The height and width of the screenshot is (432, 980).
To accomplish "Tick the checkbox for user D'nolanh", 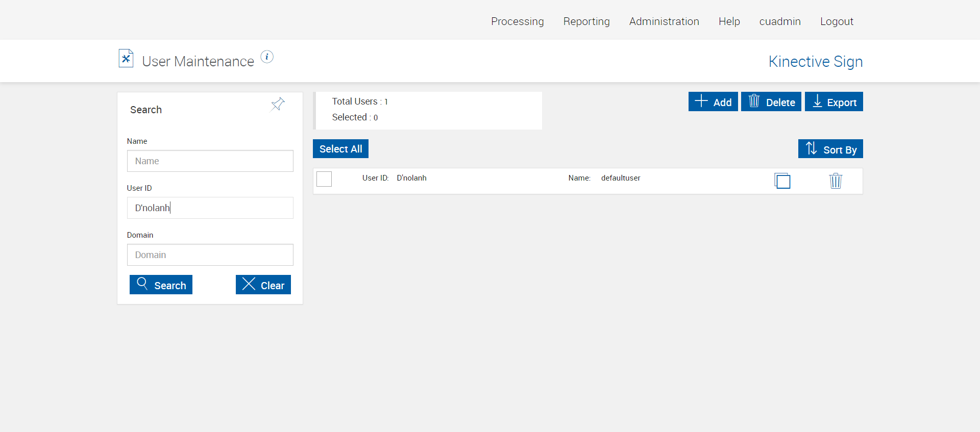I will pos(324,179).
